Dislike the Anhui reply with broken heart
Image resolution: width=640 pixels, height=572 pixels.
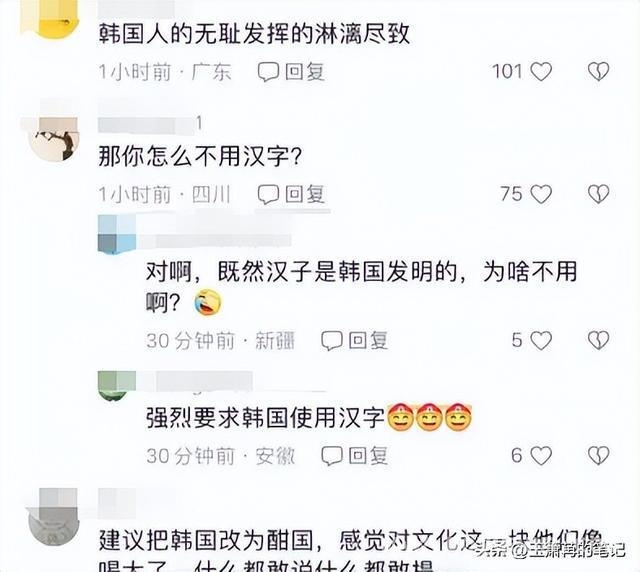(598, 456)
